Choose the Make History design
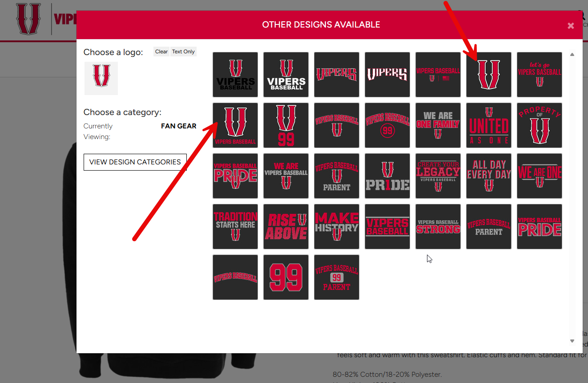 [x=337, y=227]
